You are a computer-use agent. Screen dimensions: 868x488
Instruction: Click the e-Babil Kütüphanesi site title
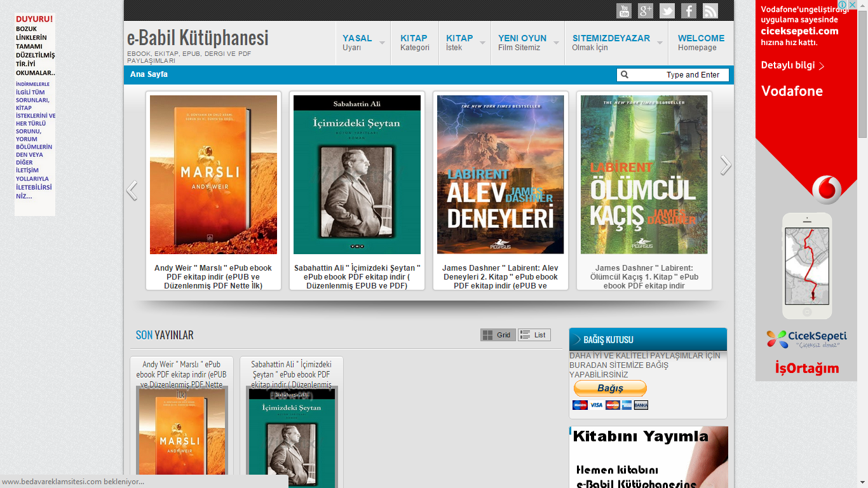click(198, 37)
